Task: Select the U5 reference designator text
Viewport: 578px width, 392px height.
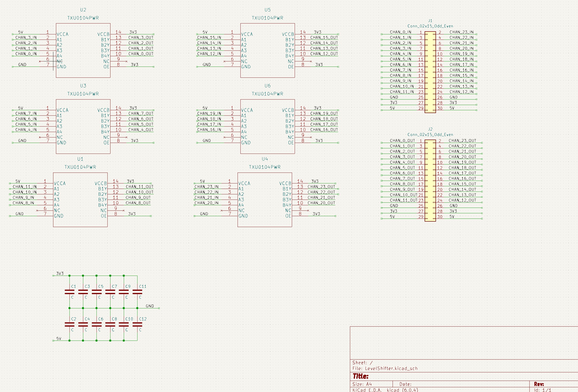Action: pyautogui.click(x=267, y=10)
